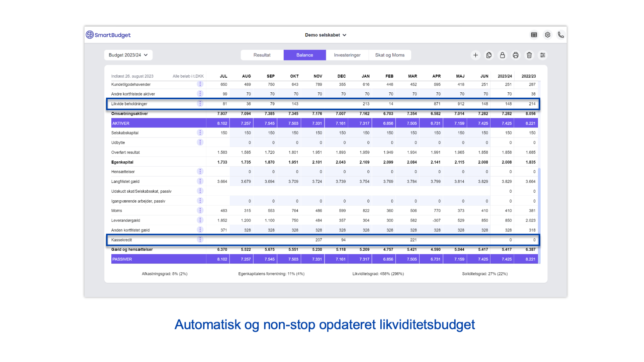Open options menu for Langfristet gæld
Screen dimensions: 644x362
(200, 181)
